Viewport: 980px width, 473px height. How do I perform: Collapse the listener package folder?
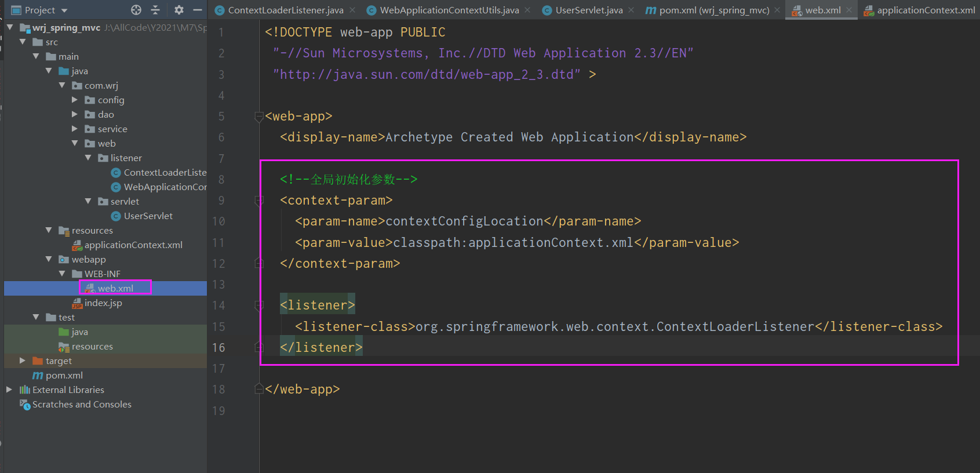pyautogui.click(x=88, y=158)
